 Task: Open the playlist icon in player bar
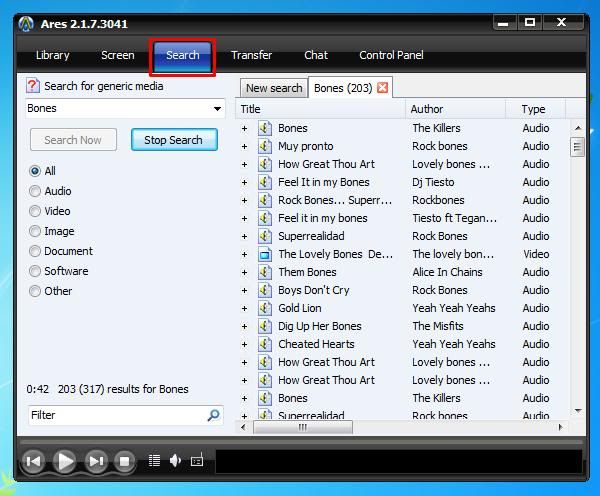155,461
